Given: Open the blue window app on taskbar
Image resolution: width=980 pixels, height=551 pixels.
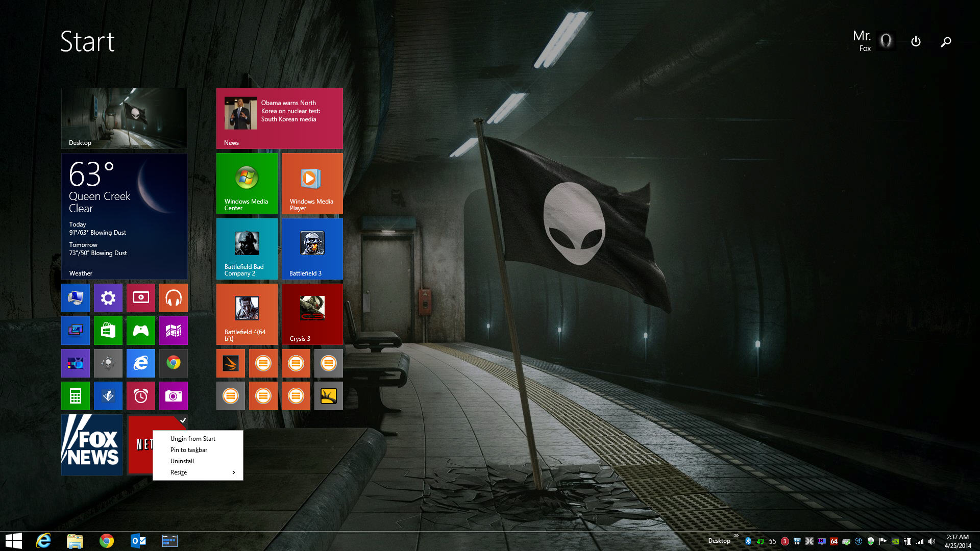Looking at the screenshot, I should point(169,541).
